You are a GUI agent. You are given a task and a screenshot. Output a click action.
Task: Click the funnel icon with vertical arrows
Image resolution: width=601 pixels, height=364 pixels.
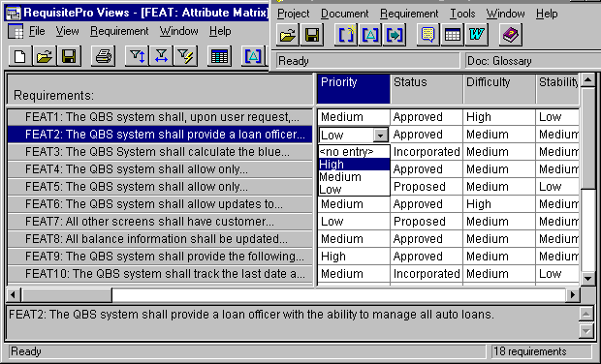pyautogui.click(x=138, y=57)
